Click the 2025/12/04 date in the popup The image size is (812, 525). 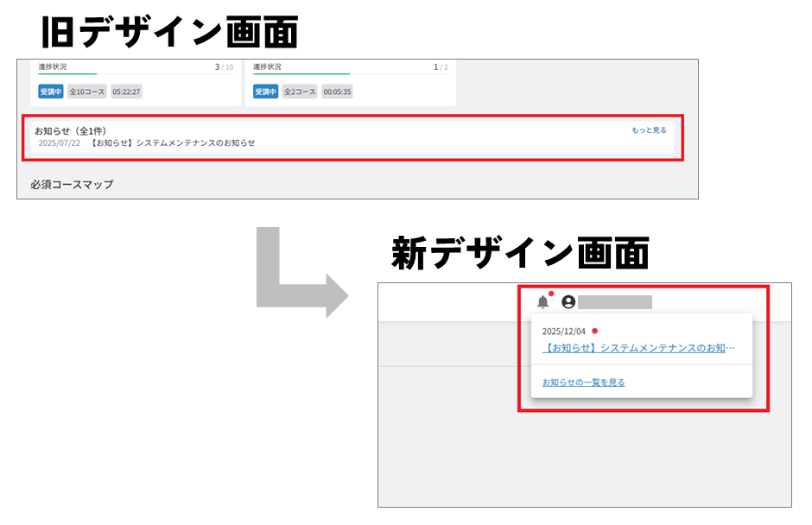coord(563,332)
